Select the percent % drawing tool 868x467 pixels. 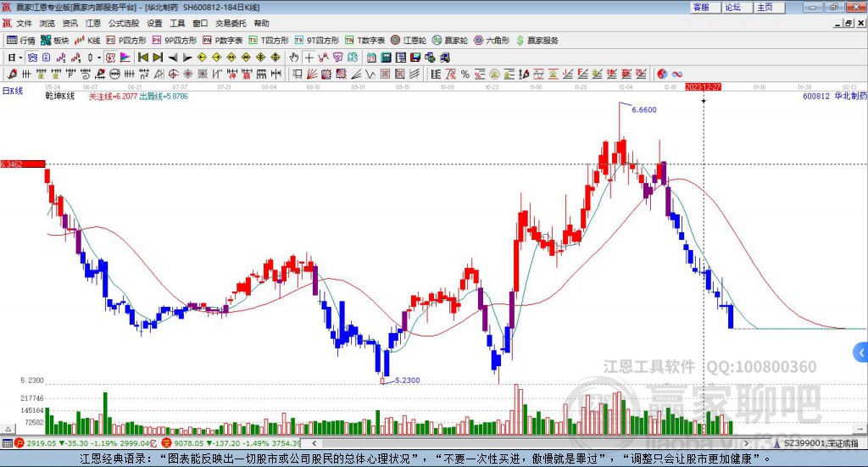click(x=465, y=74)
